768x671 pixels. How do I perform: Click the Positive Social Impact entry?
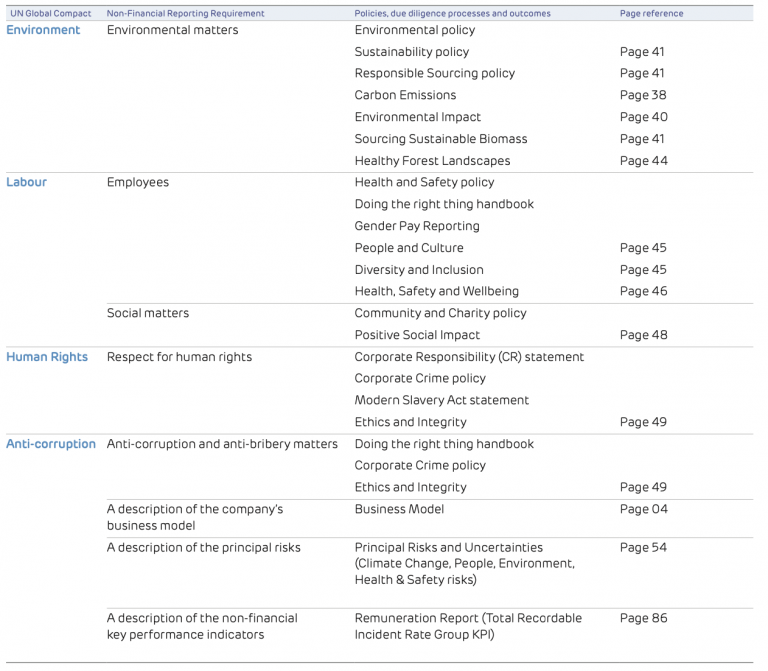417,335
